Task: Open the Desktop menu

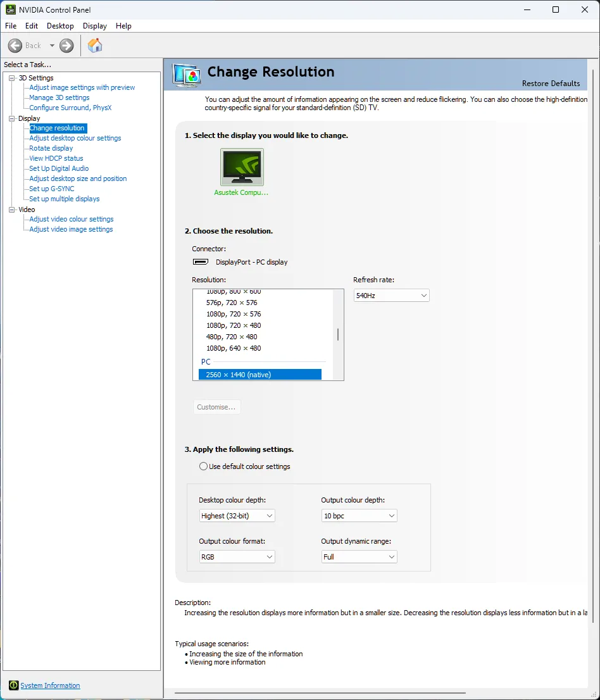Action: [60, 26]
